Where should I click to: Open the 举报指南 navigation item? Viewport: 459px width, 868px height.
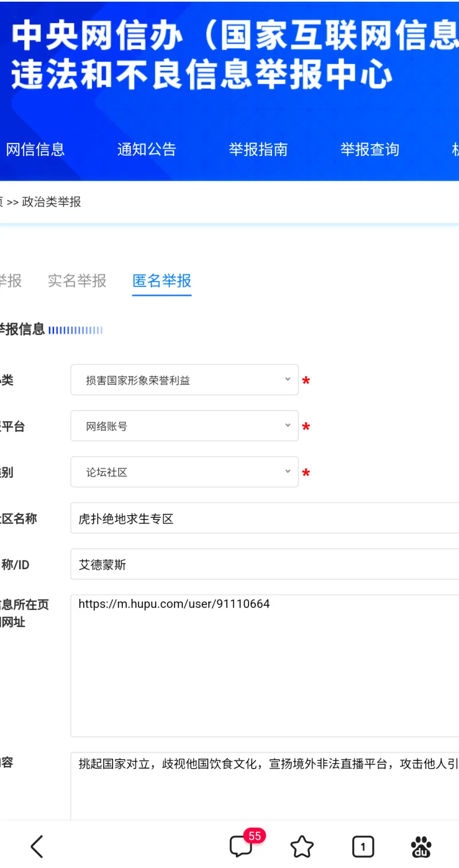(x=258, y=150)
